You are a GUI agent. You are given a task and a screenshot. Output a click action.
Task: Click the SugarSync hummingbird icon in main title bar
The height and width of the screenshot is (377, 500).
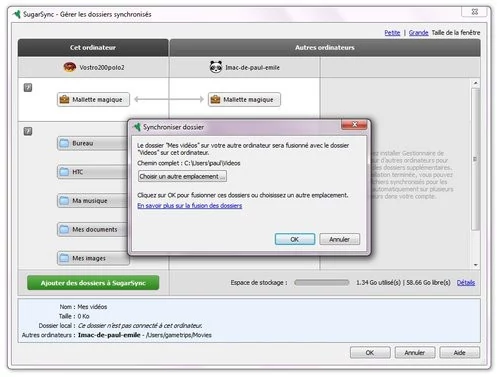coord(16,14)
